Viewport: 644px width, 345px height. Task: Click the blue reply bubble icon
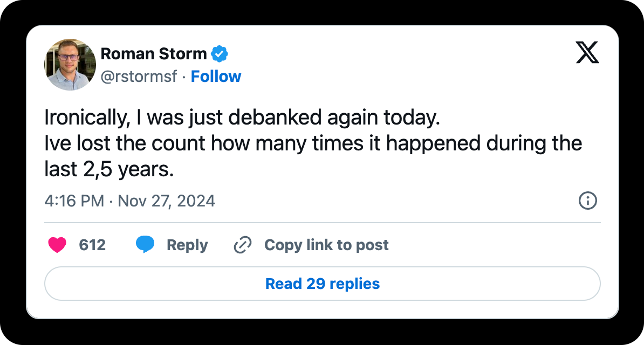tap(145, 245)
